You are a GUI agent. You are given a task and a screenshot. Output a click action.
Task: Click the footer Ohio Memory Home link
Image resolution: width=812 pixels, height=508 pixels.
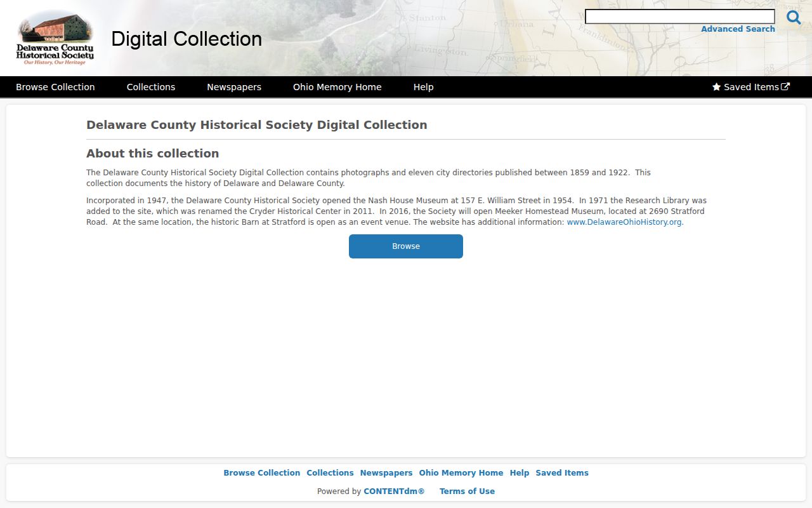pos(461,473)
